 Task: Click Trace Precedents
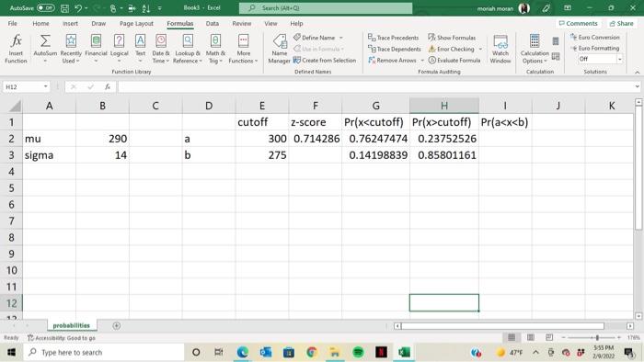pos(394,38)
